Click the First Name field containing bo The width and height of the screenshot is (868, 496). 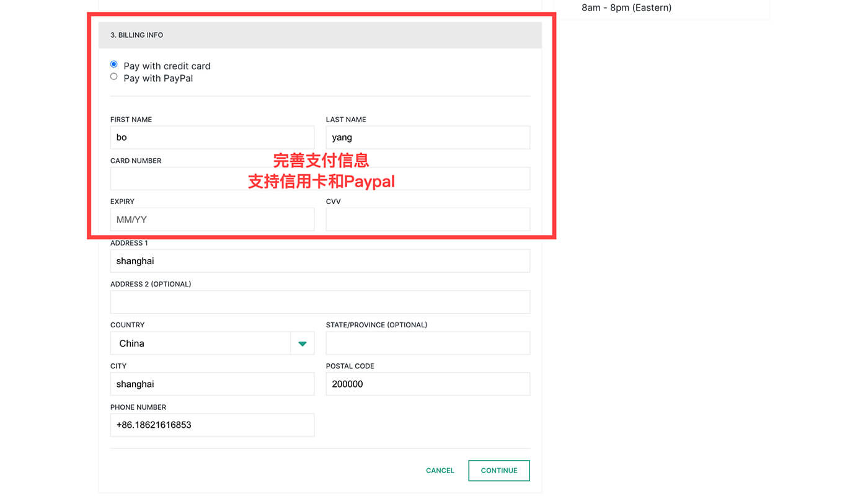click(213, 138)
